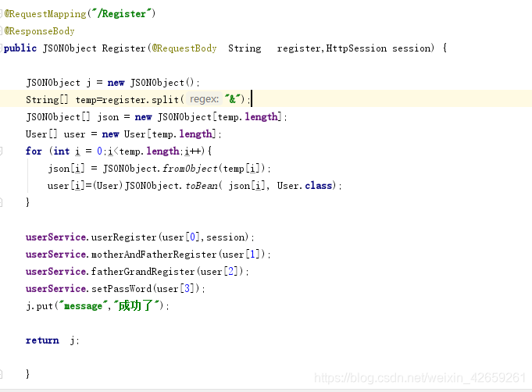Viewport: 532px width, 392px height.
Task: Click the User[] type in the user array declaration
Action: tap(41, 134)
